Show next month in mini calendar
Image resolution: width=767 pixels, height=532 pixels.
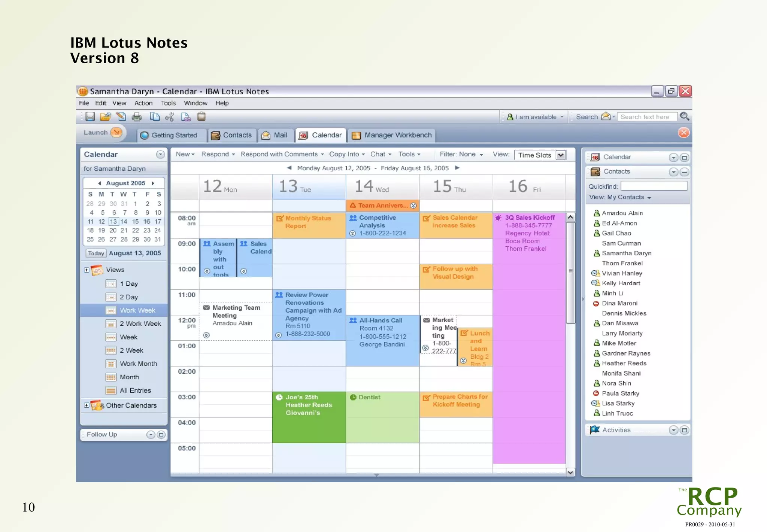pos(153,183)
